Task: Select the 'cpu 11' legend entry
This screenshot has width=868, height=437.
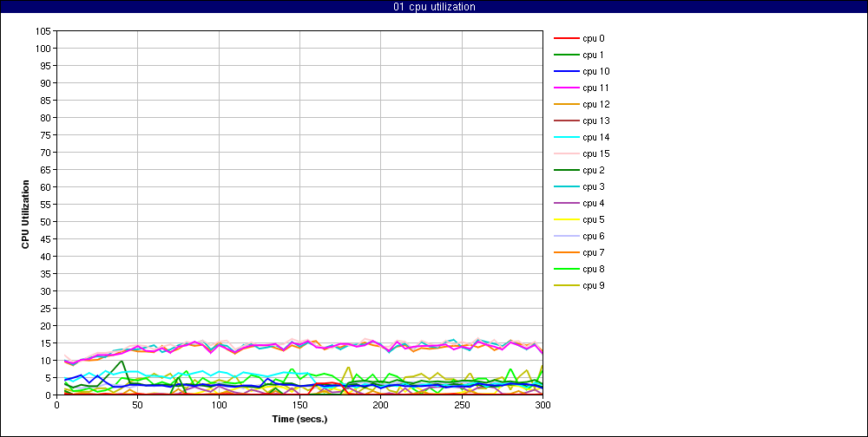Action: (582, 88)
